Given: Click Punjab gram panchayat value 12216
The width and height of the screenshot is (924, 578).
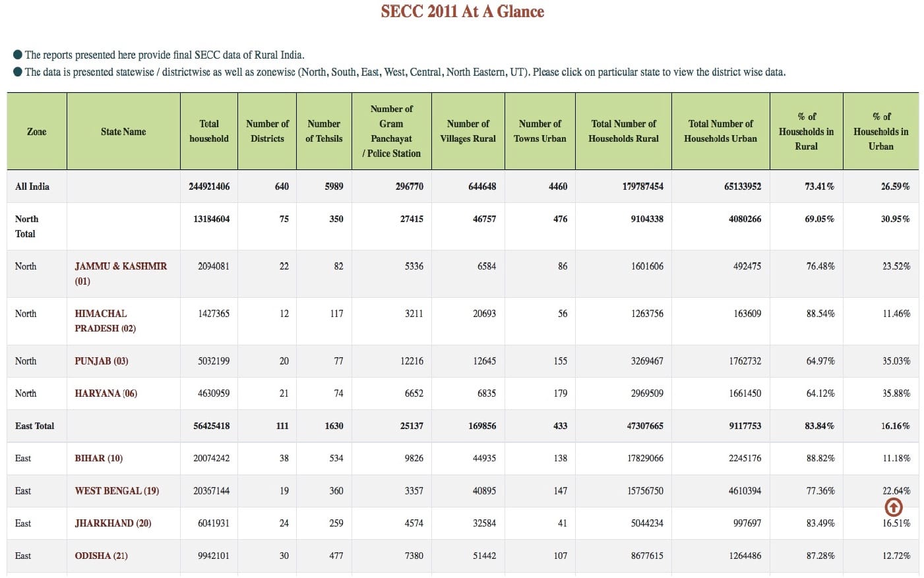Looking at the screenshot, I should (x=412, y=361).
